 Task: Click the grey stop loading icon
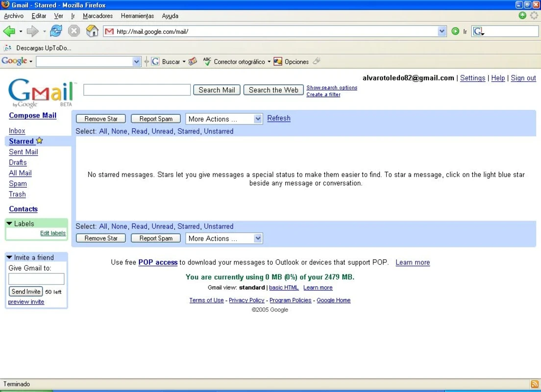[74, 31]
